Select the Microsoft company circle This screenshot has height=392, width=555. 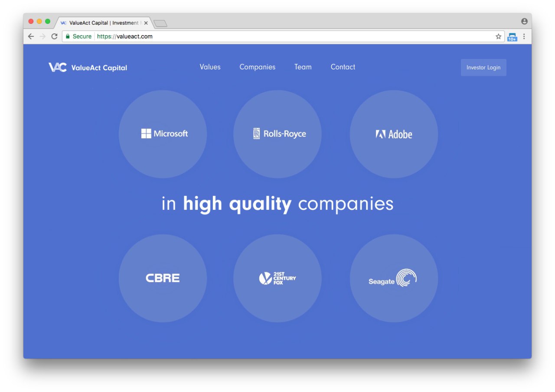[163, 134]
